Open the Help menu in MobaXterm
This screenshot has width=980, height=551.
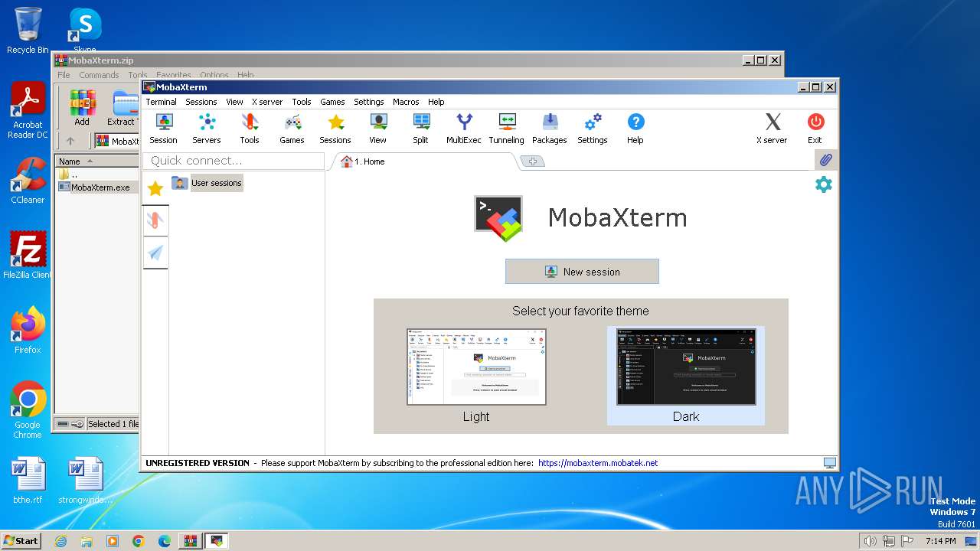[436, 102]
